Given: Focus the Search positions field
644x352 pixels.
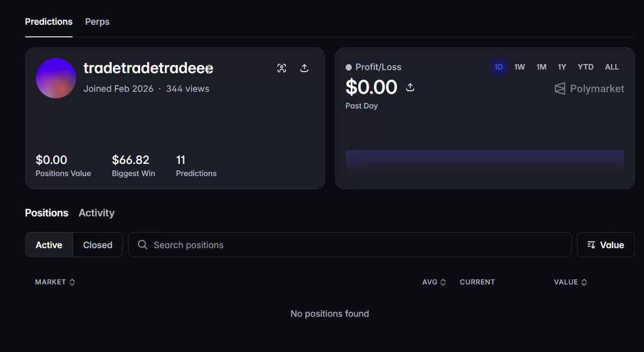Looking at the screenshot, I should tap(350, 245).
